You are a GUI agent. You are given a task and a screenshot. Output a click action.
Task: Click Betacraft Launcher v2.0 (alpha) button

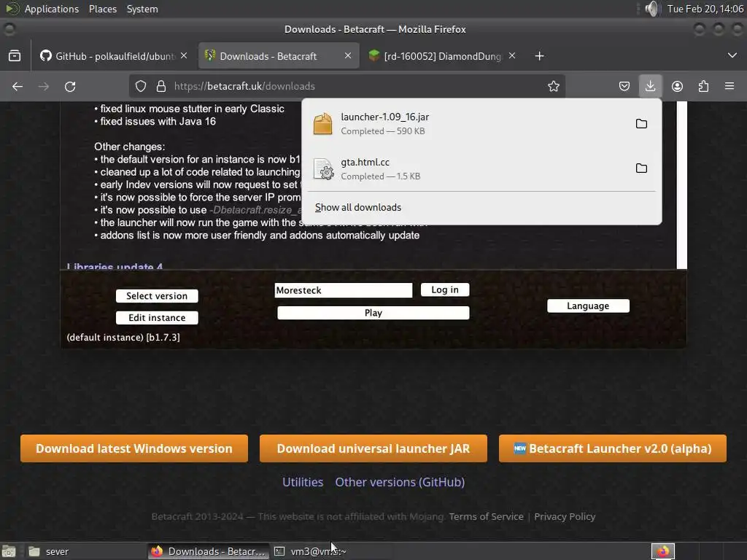[612, 448]
